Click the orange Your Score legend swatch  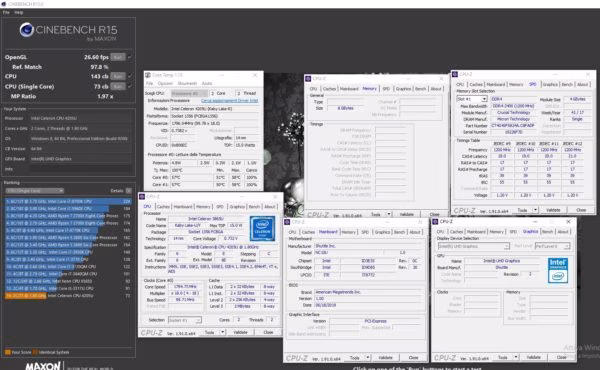point(8,352)
